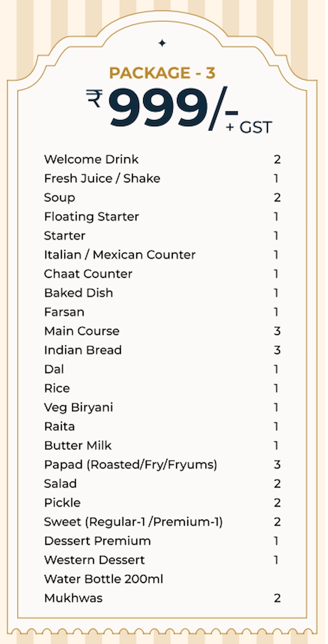
Task: Select the Soup menu line
Action: [162, 197]
